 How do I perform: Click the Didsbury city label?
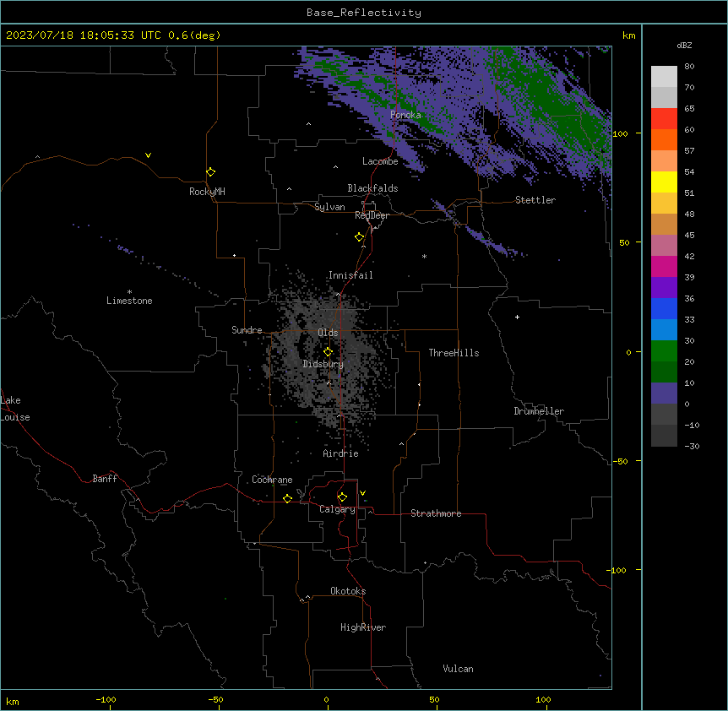tap(323, 364)
